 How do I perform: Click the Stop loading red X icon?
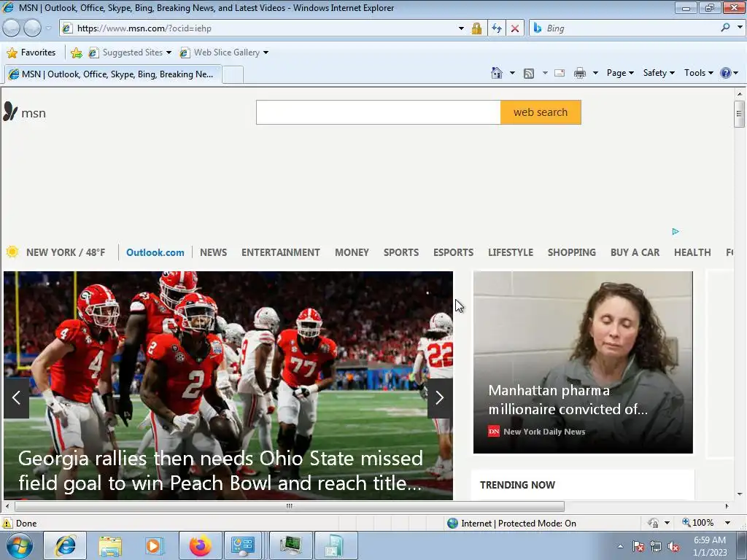coord(515,28)
